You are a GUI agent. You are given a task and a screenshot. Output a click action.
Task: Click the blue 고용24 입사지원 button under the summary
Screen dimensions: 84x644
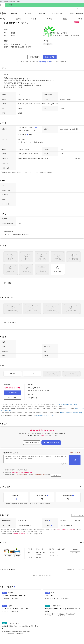[x=50, y=57]
